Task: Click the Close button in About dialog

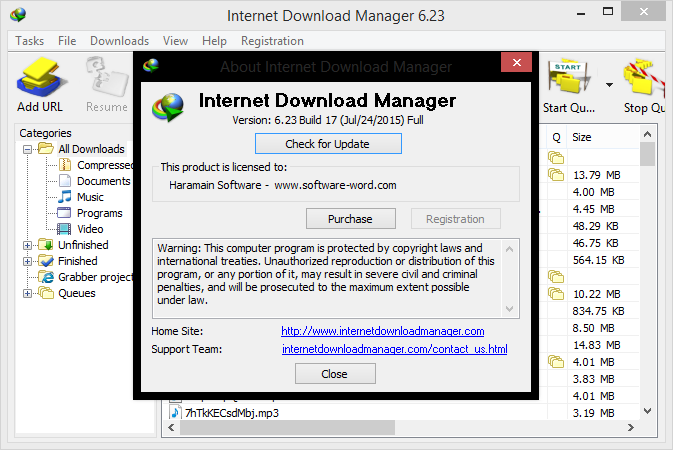Action: [x=335, y=374]
